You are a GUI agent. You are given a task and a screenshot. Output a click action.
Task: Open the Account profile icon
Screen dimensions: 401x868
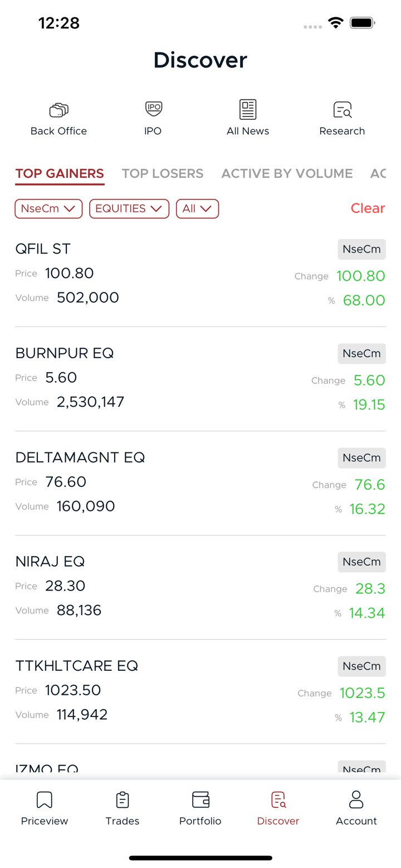(356, 800)
